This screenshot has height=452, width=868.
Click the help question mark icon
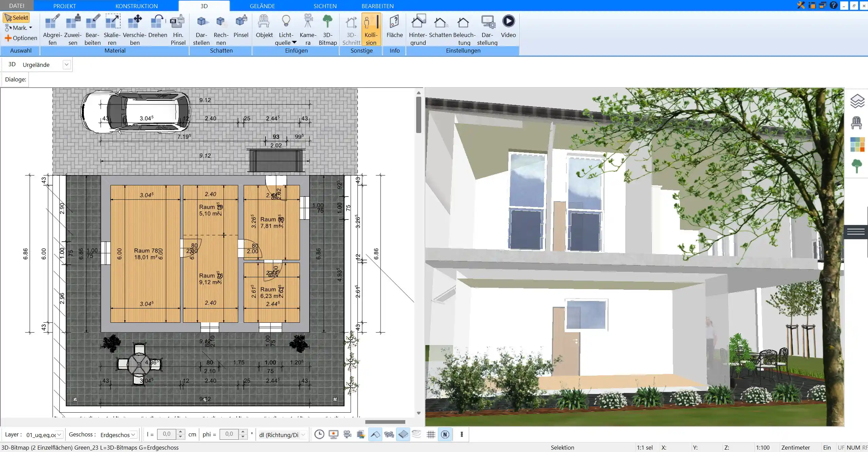tap(833, 5)
